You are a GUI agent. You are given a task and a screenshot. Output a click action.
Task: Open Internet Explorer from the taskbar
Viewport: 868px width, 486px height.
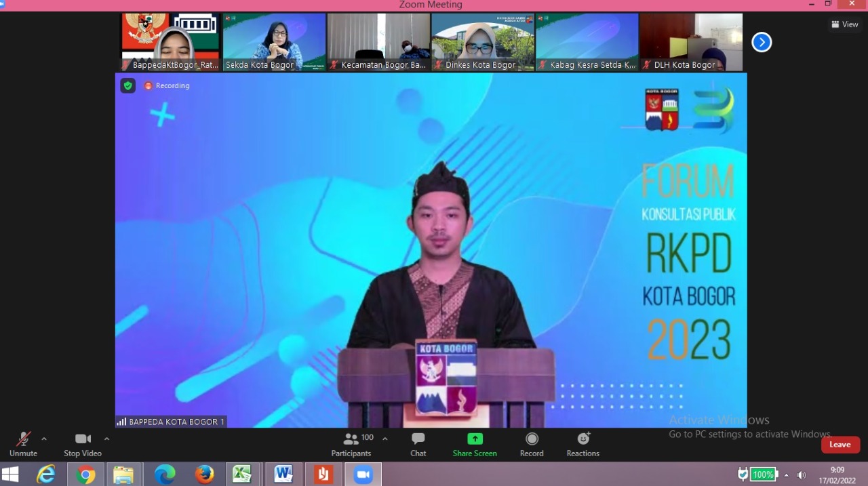tap(46, 474)
